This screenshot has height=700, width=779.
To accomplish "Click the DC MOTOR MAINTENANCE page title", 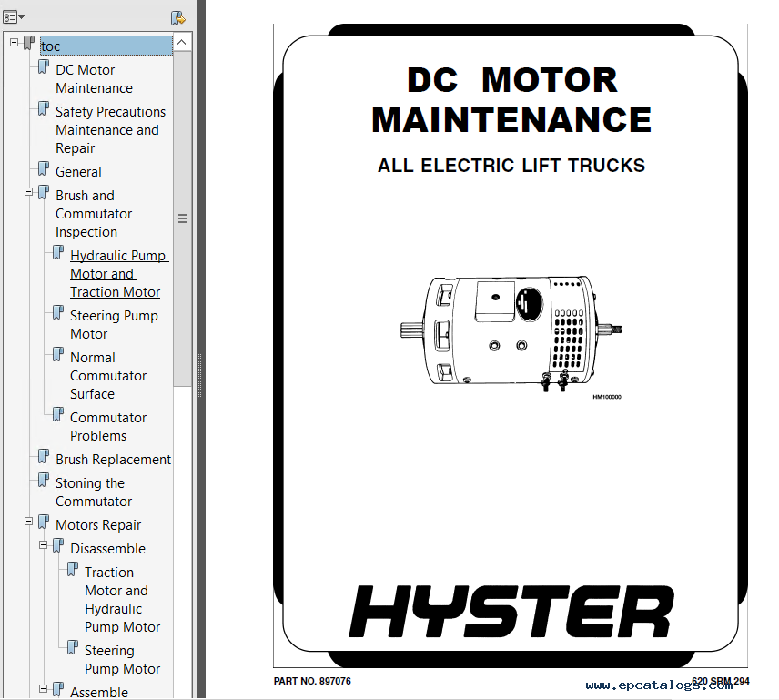I will 511,100.
